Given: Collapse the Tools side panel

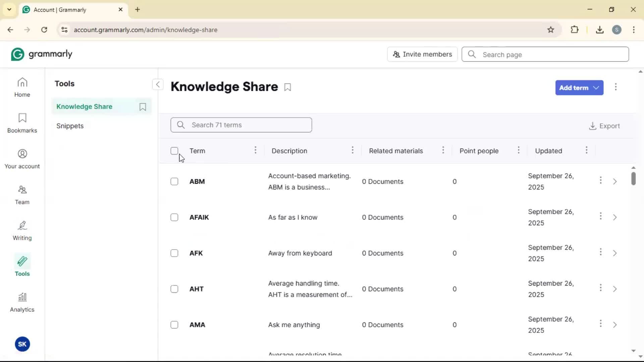Looking at the screenshot, I should point(158,84).
